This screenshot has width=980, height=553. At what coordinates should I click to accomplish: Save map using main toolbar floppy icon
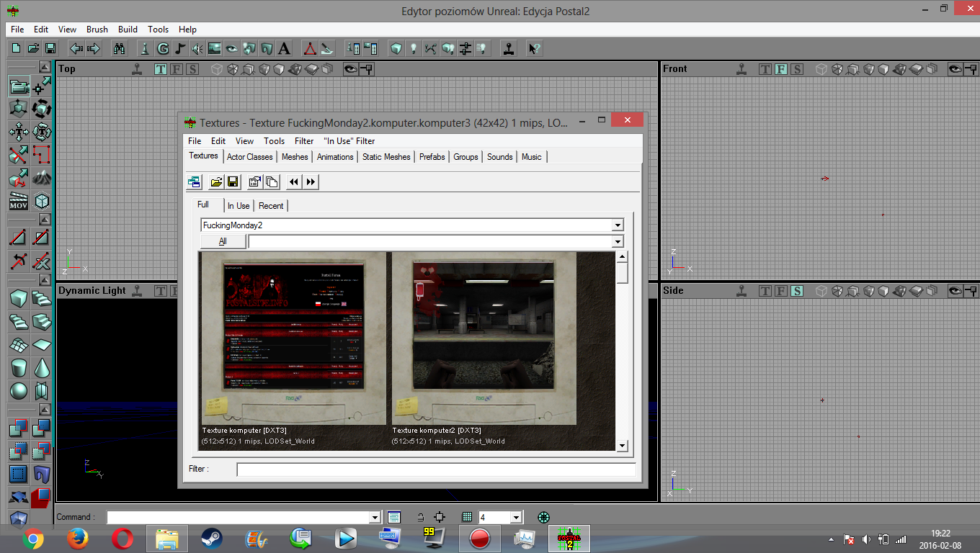50,48
